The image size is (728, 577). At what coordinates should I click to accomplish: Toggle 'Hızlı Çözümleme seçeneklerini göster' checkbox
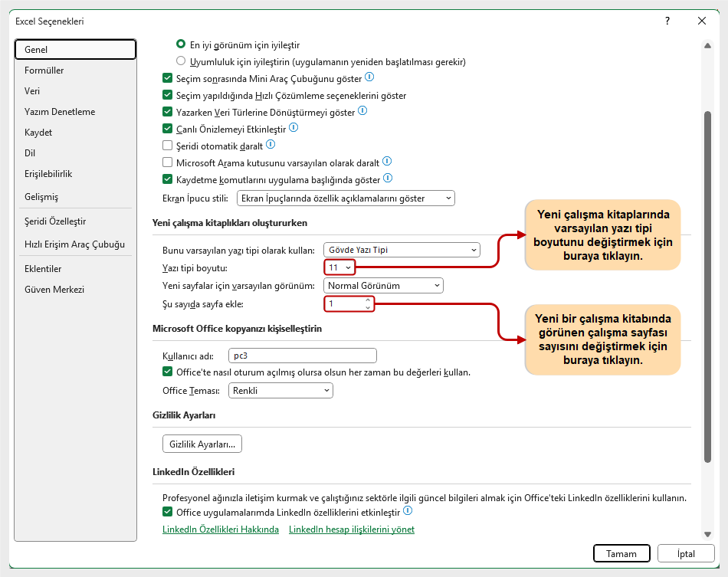(x=168, y=95)
